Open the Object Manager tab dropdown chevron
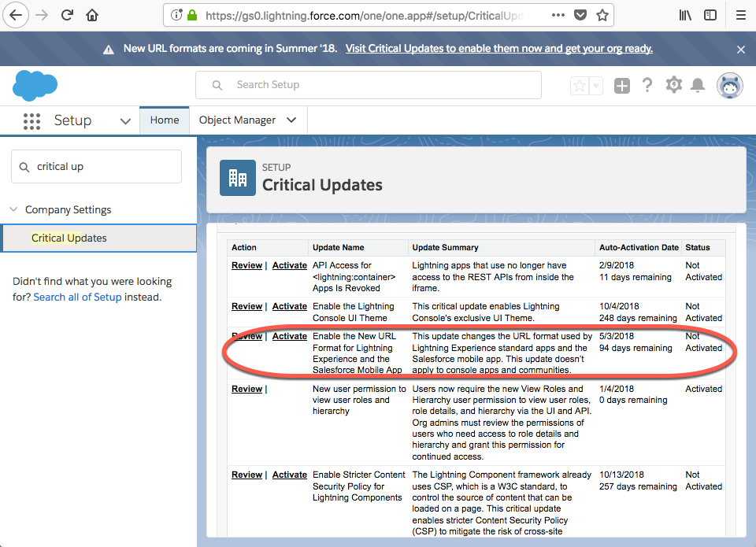 click(x=291, y=120)
